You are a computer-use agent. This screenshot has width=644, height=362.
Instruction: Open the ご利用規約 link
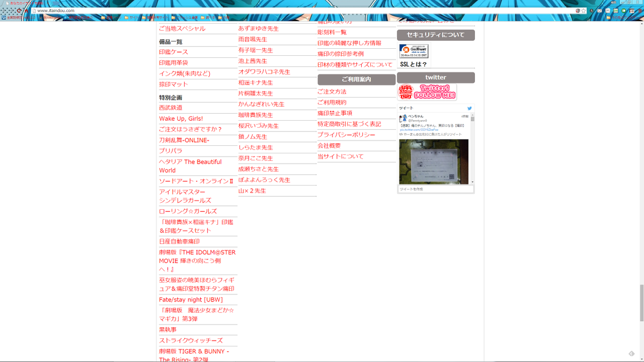[332, 102]
